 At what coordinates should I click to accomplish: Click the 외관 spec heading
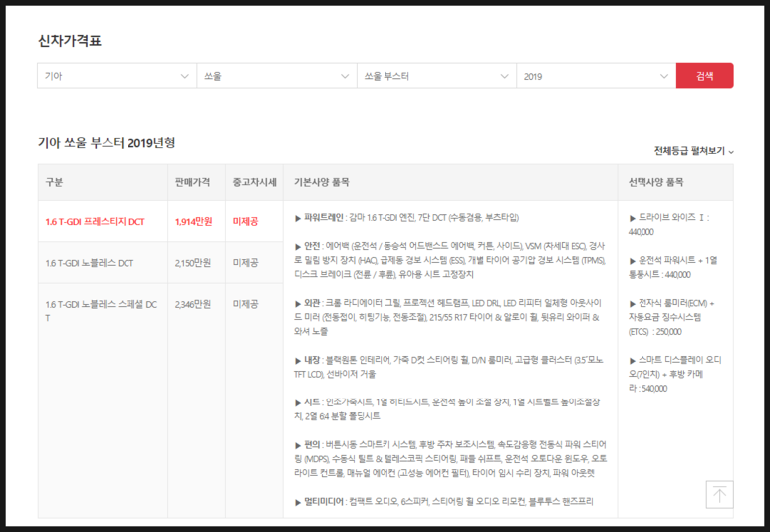pyautogui.click(x=312, y=303)
